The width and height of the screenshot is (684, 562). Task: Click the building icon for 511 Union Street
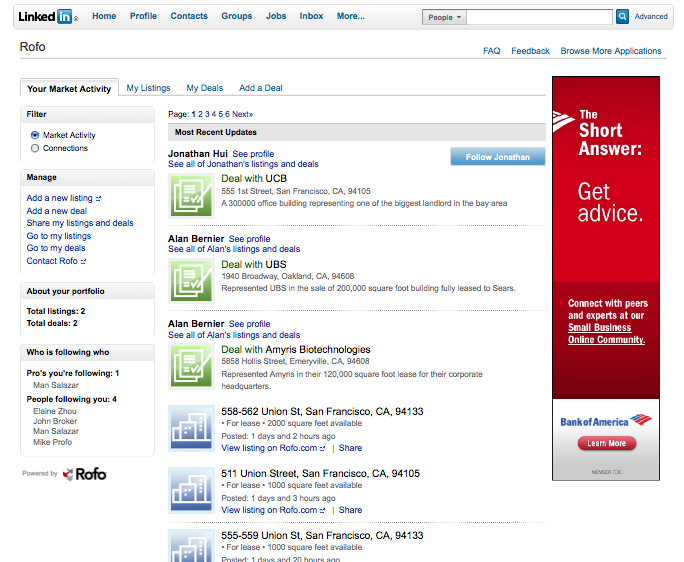pyautogui.click(x=192, y=490)
